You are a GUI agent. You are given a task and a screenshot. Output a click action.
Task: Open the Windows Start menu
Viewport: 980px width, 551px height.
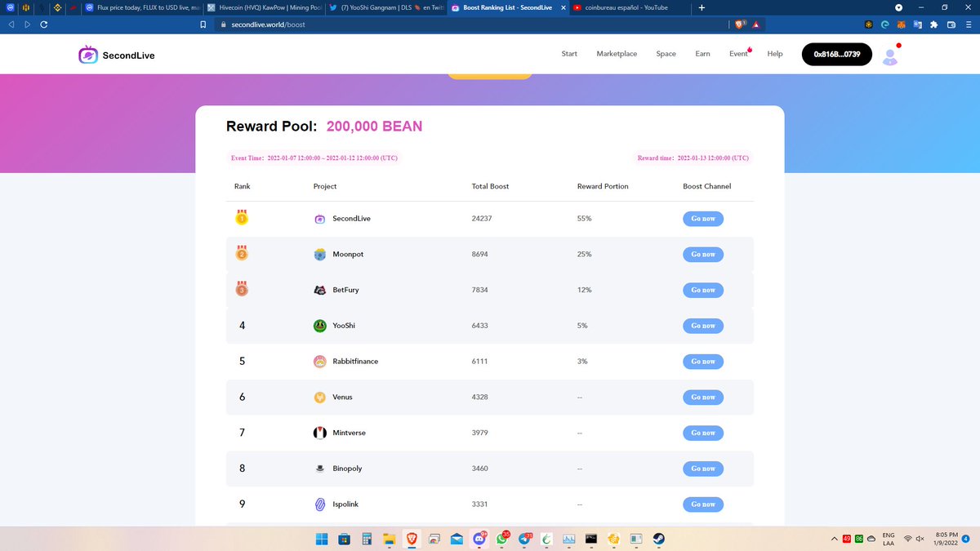[x=321, y=539]
